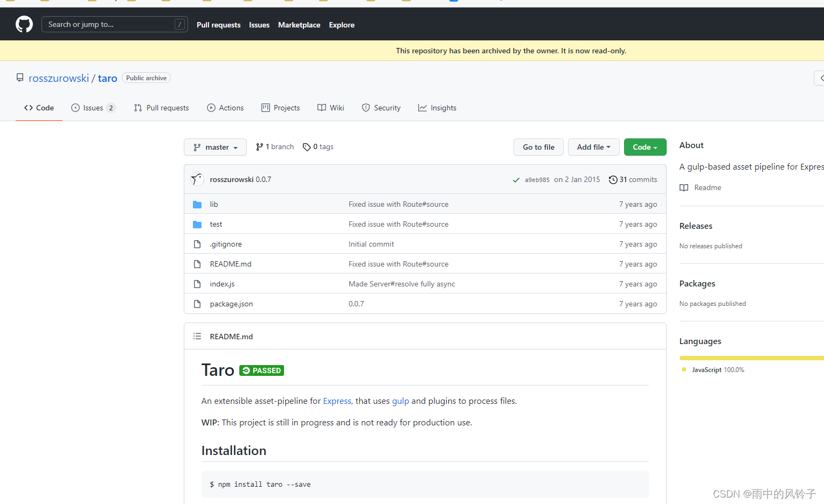Click the index.js file icon
The image size is (824, 504).
[197, 284]
